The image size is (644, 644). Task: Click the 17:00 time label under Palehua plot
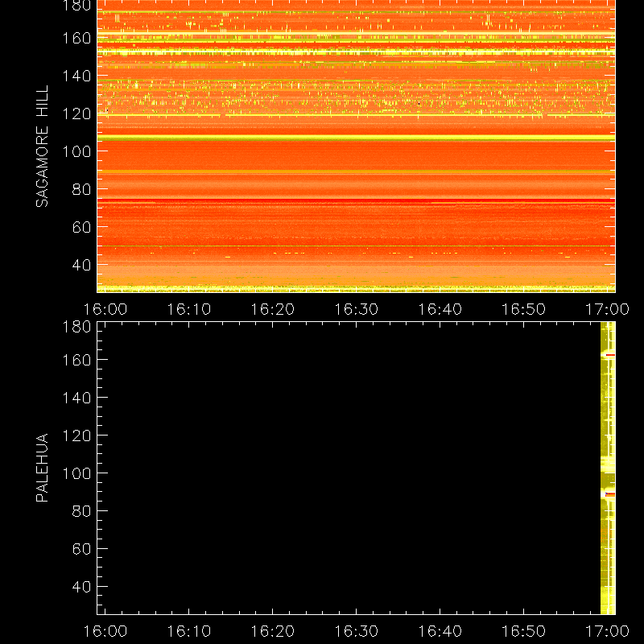(x=607, y=631)
